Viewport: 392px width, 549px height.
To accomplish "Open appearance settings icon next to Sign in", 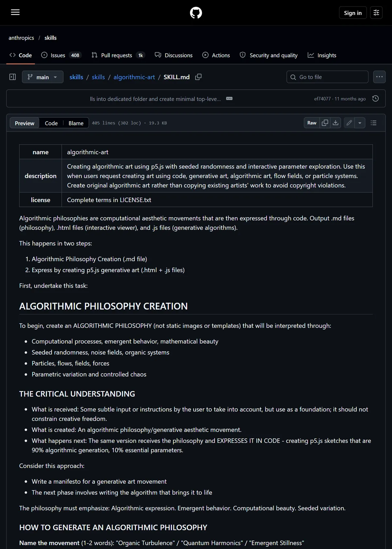I will 376,13.
